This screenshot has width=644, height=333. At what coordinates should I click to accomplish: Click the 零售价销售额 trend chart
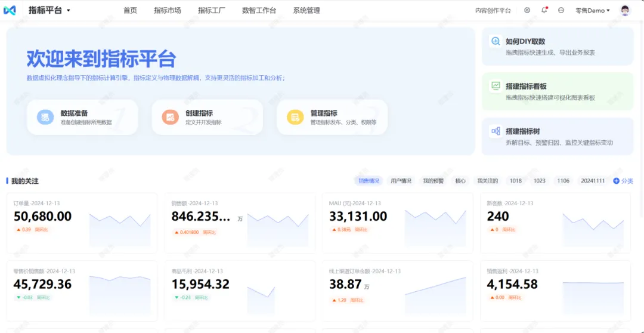tap(120, 295)
